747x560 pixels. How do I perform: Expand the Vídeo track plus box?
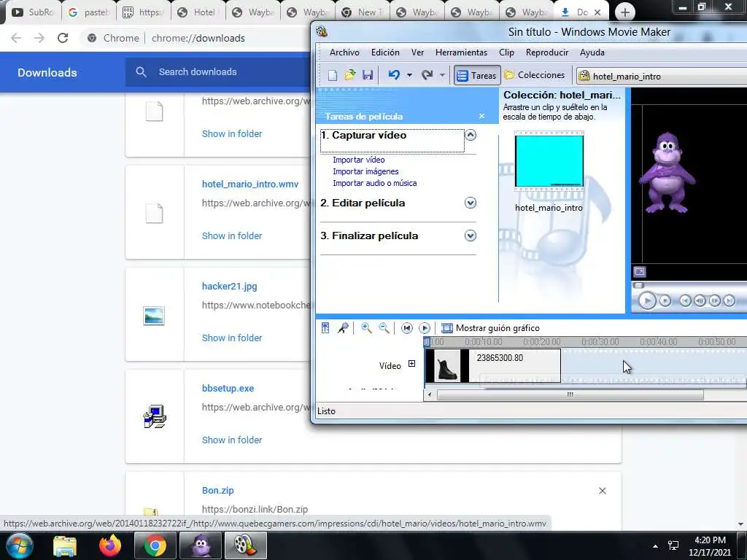[411, 364]
